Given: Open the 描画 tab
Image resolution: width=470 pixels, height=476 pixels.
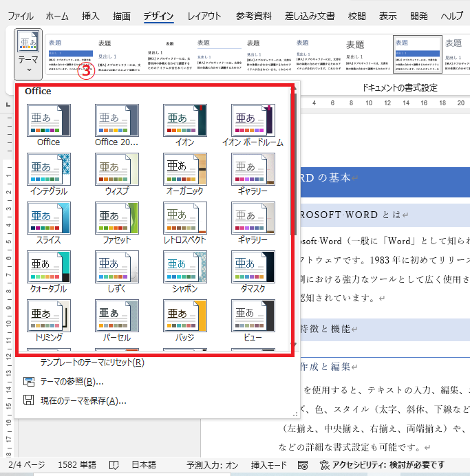Looking at the screenshot, I should 121,16.
